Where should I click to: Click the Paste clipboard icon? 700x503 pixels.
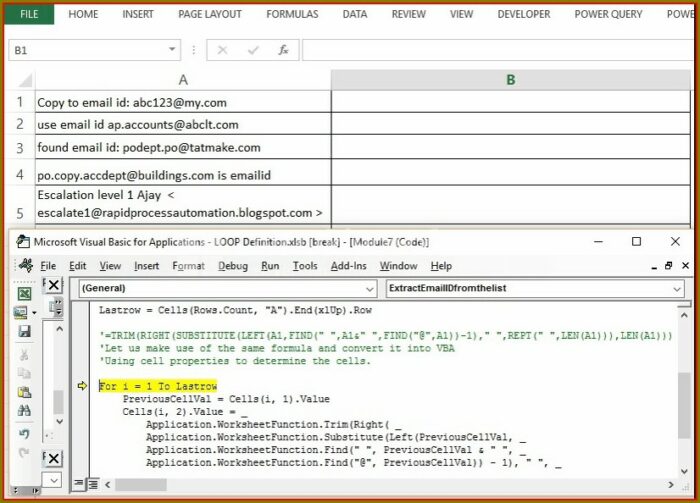[x=24, y=392]
